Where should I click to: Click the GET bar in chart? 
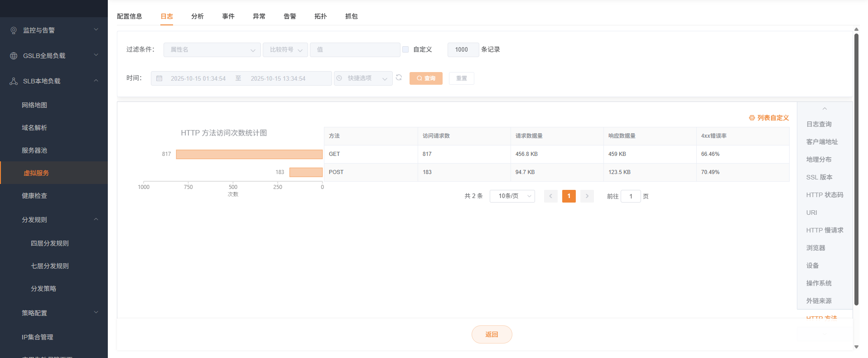click(x=249, y=155)
